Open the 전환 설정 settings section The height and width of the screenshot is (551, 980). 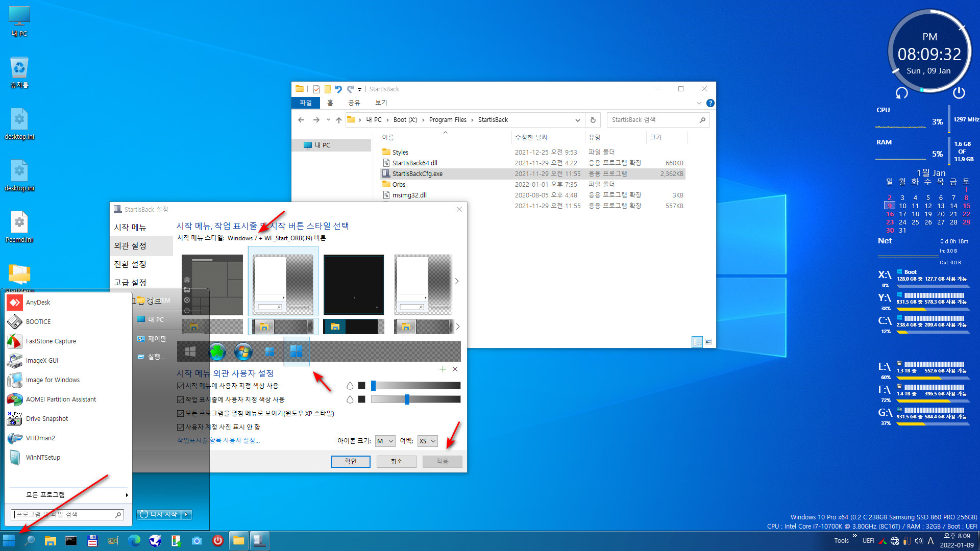pos(130,264)
